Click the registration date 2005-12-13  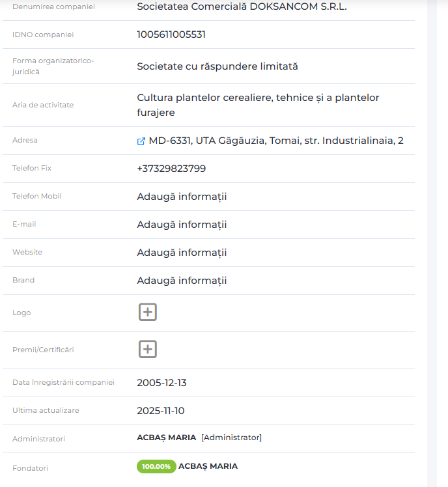click(161, 383)
